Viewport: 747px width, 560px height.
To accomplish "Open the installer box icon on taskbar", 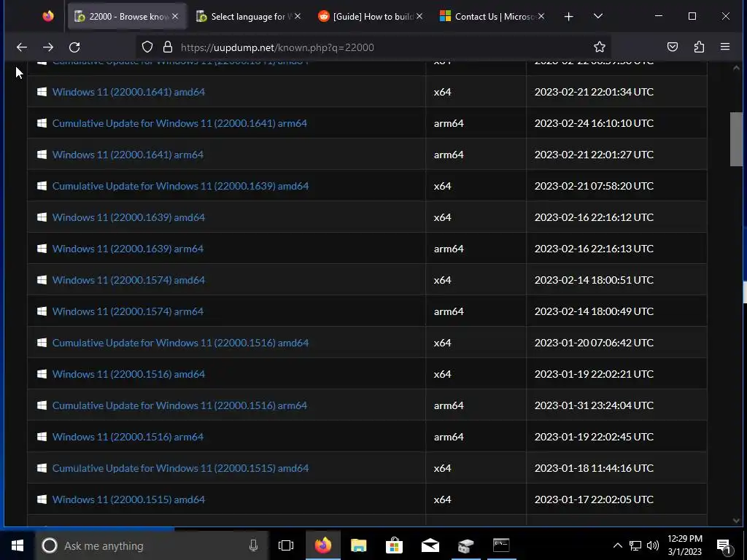I will 465,545.
